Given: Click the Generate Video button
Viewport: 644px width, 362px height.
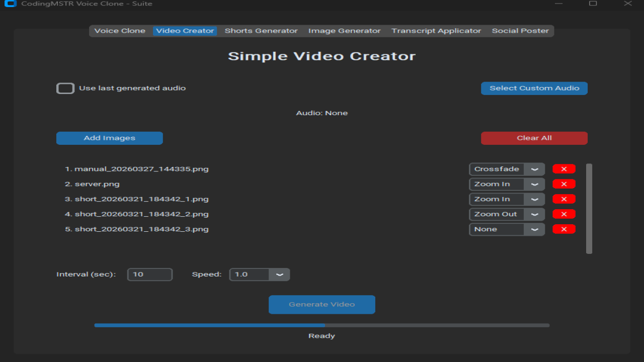Looking at the screenshot, I should tap(322, 305).
